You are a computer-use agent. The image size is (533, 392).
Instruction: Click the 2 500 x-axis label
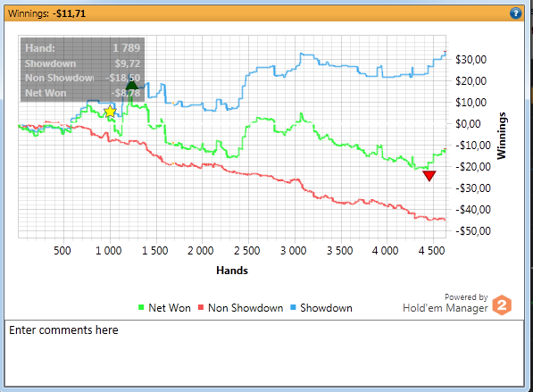pyautogui.click(x=246, y=251)
